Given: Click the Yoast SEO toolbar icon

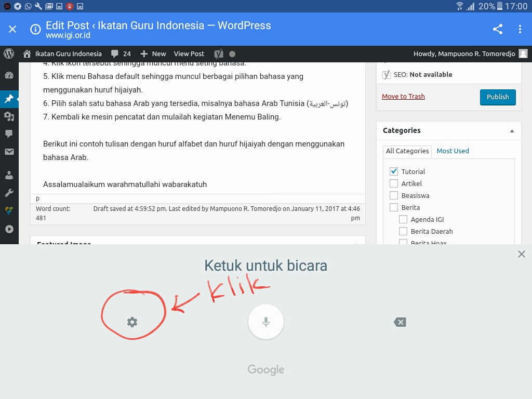Looking at the screenshot, I should [x=219, y=54].
